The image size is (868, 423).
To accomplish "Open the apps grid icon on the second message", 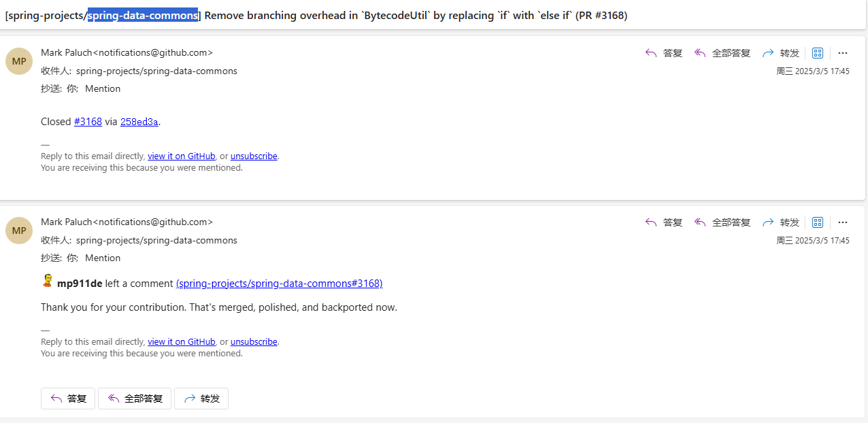I will [818, 222].
